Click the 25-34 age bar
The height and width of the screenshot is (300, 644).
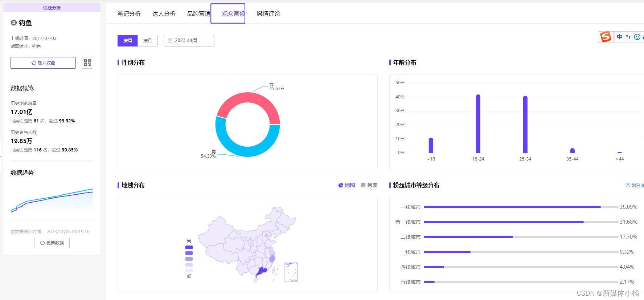coord(525,125)
